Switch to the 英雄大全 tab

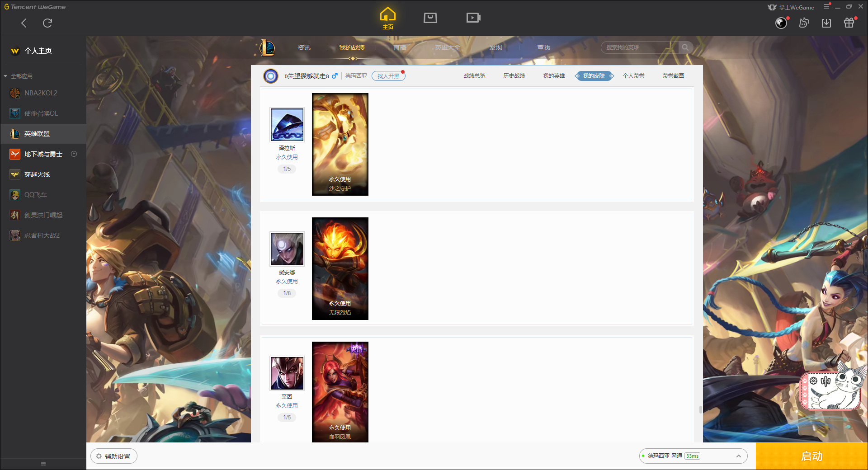pyautogui.click(x=448, y=47)
